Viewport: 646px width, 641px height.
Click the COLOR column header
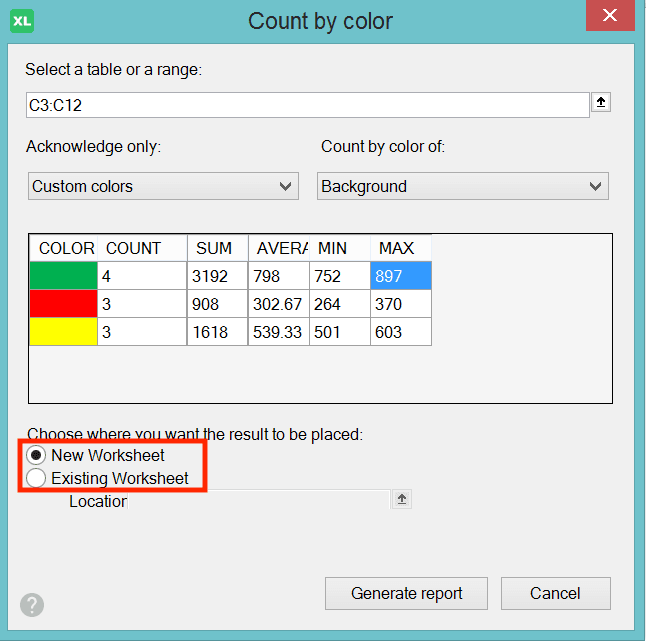click(63, 248)
